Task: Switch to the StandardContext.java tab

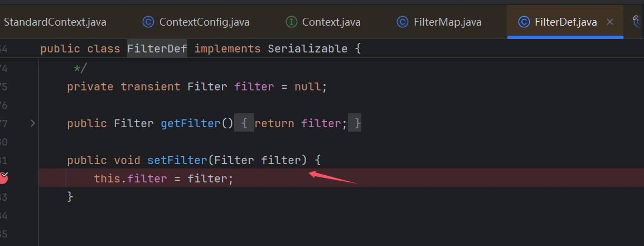Action: click(x=55, y=22)
